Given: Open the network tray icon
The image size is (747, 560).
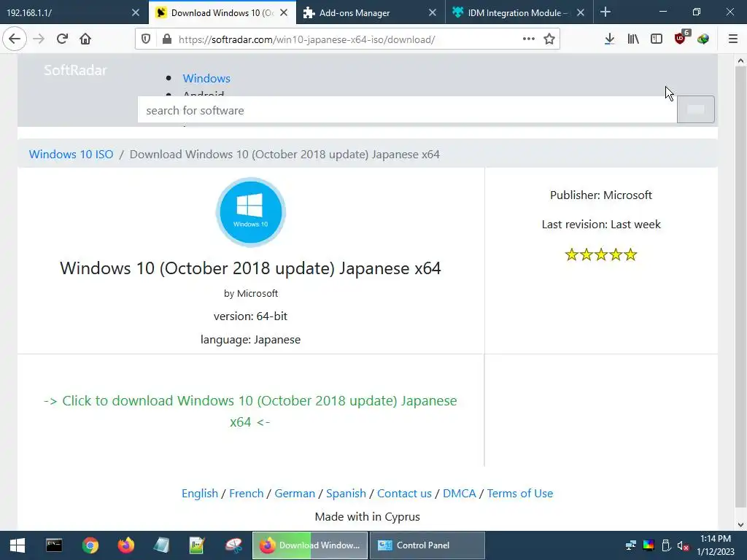Looking at the screenshot, I should (x=631, y=545).
